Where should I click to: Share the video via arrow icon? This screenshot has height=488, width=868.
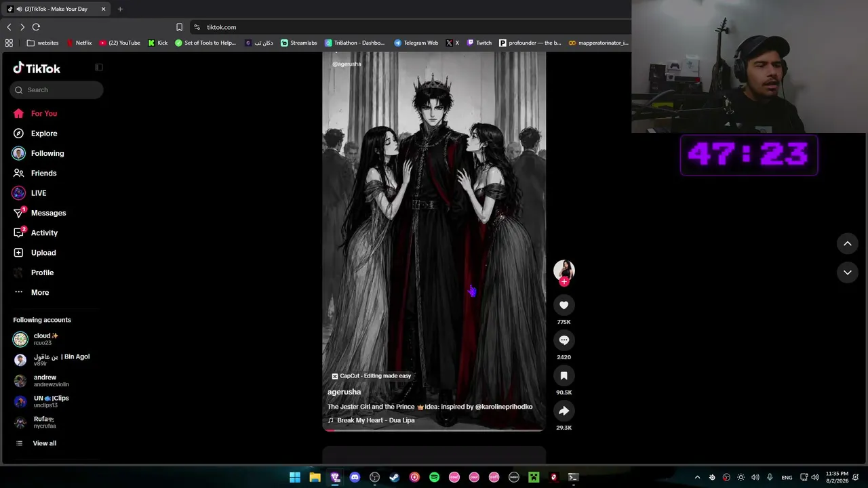pyautogui.click(x=564, y=411)
